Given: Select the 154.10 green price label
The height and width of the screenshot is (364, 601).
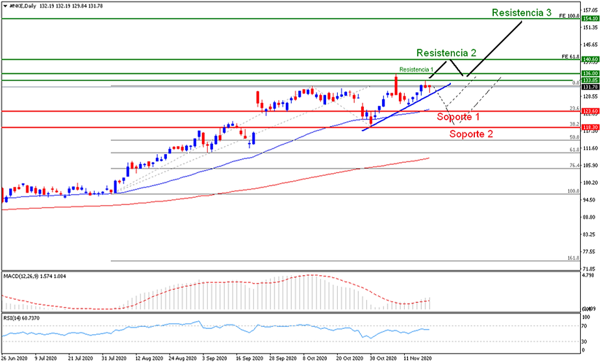Looking at the screenshot, I should (590, 18).
